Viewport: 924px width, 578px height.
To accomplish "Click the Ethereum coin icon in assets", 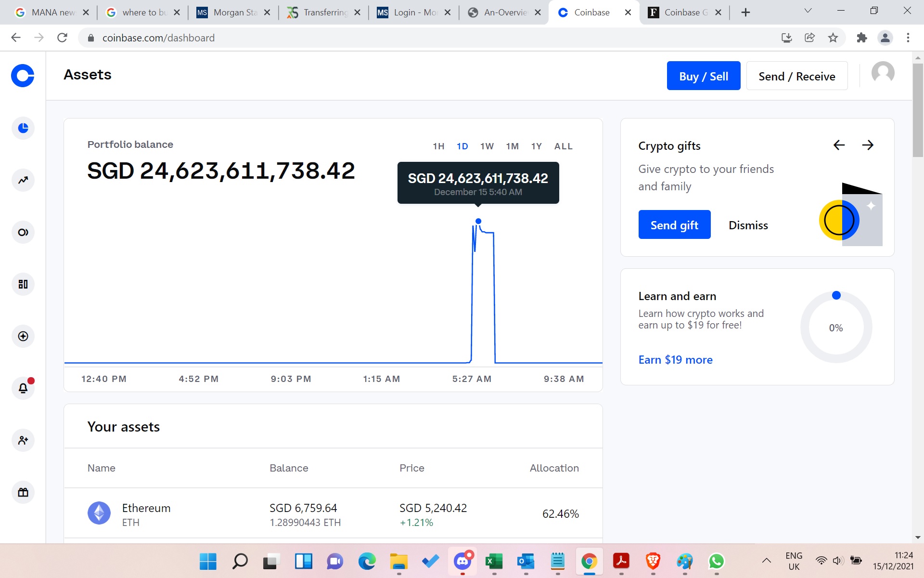I will pyautogui.click(x=99, y=513).
